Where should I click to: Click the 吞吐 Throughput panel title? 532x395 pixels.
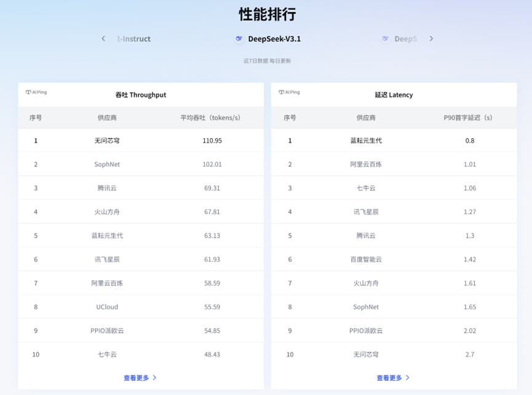[x=141, y=95]
